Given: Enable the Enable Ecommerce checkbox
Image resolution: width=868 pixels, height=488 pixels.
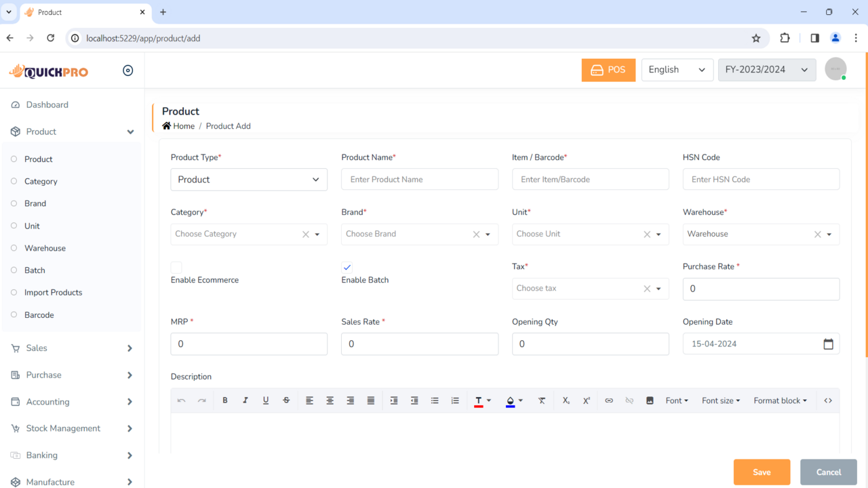Looking at the screenshot, I should point(176,267).
